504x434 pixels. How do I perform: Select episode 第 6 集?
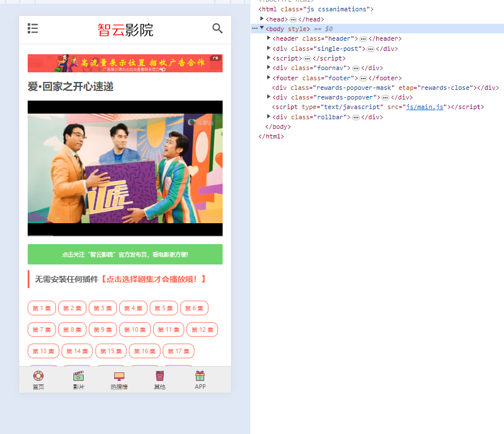pyautogui.click(x=194, y=308)
